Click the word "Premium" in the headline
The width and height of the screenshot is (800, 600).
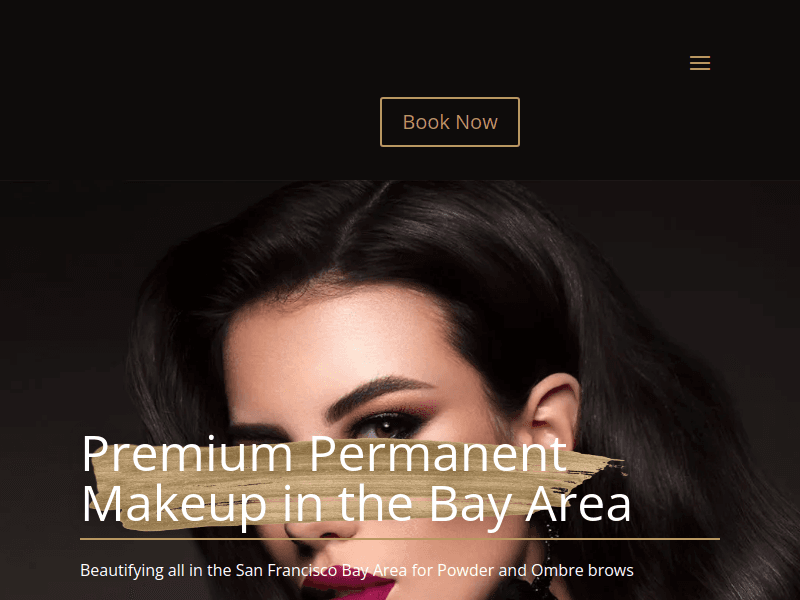[x=187, y=454]
